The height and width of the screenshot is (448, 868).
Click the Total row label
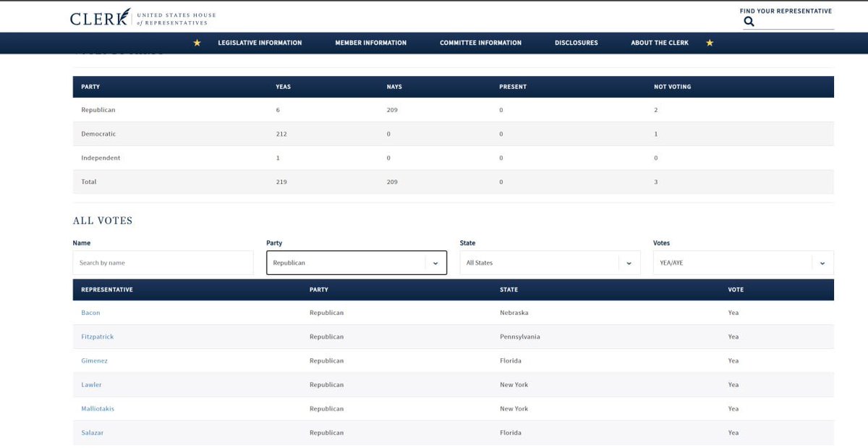88,182
